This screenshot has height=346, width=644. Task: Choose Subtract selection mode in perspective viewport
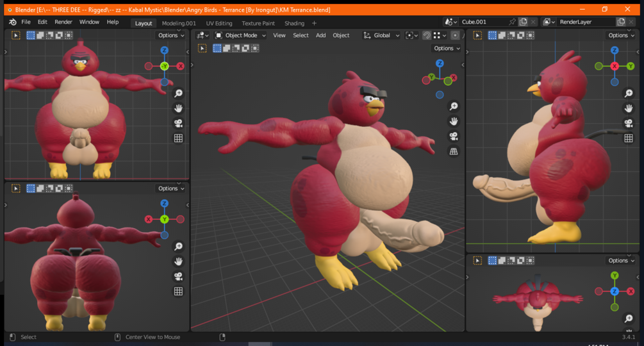pos(236,49)
